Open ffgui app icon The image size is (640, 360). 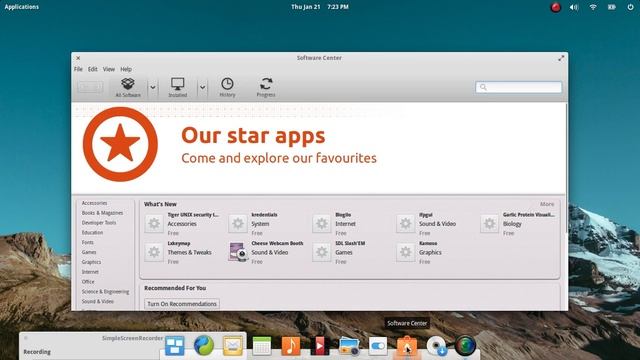tap(405, 224)
